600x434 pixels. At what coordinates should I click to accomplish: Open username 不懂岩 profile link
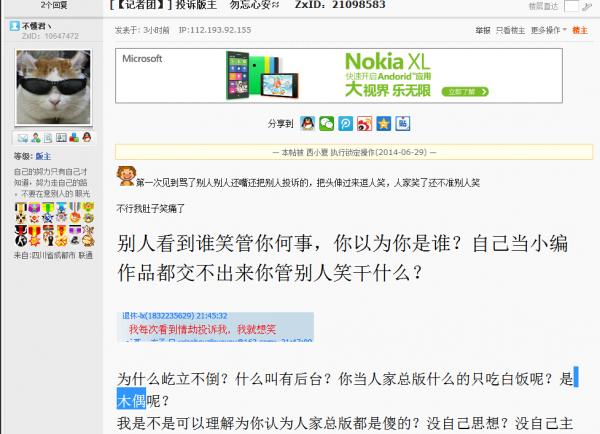pyautogui.click(x=33, y=26)
